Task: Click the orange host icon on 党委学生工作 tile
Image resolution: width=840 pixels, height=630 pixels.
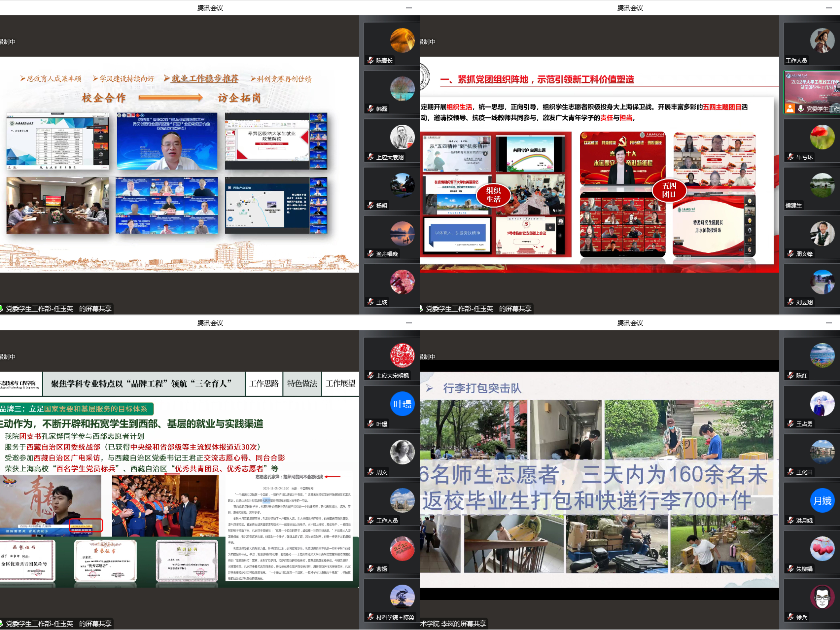Action: (790, 109)
